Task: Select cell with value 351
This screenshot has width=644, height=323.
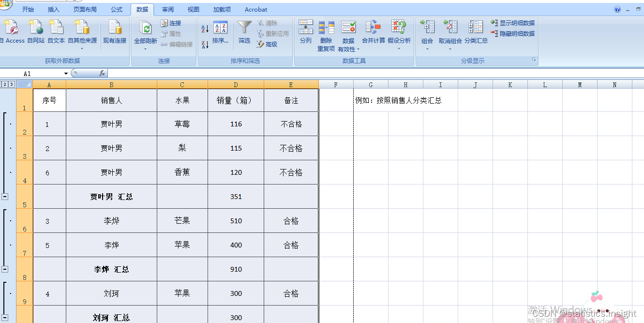Action: click(x=236, y=197)
